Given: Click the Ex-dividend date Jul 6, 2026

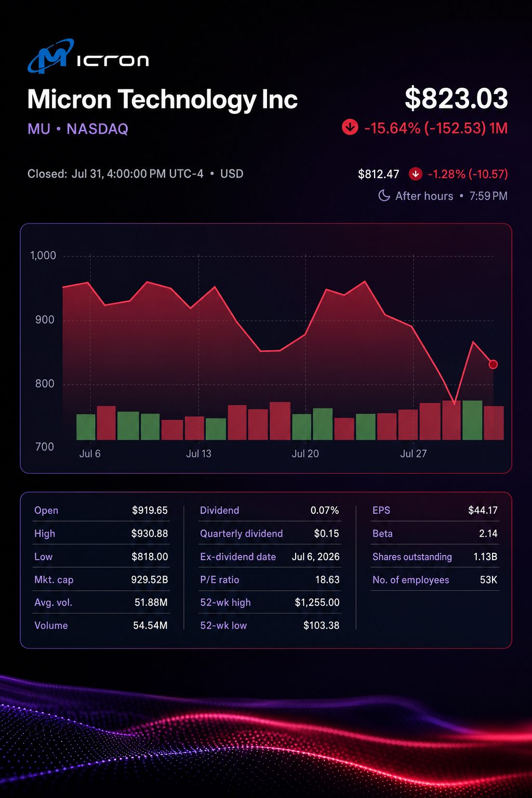Looking at the screenshot, I should [x=316, y=556].
